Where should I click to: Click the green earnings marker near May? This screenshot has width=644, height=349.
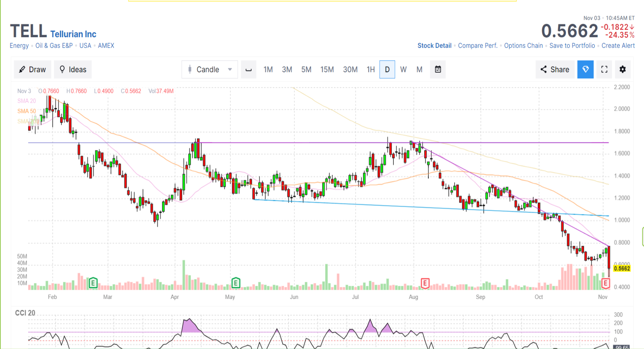(x=236, y=283)
